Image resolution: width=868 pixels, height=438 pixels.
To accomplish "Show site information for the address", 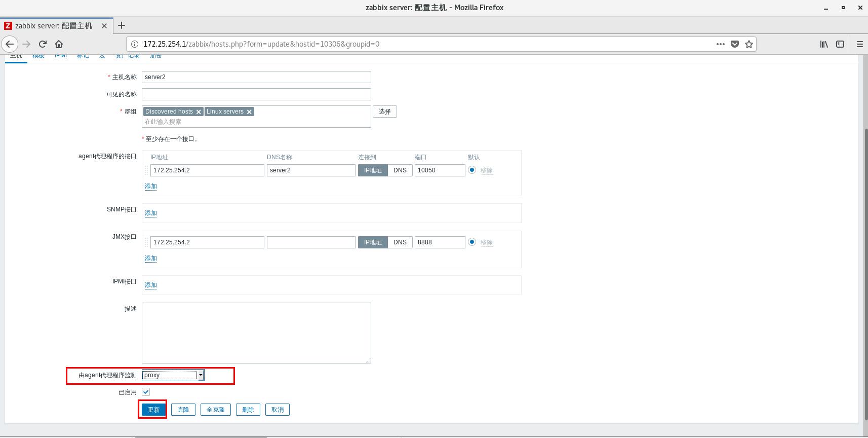I will pyautogui.click(x=135, y=44).
